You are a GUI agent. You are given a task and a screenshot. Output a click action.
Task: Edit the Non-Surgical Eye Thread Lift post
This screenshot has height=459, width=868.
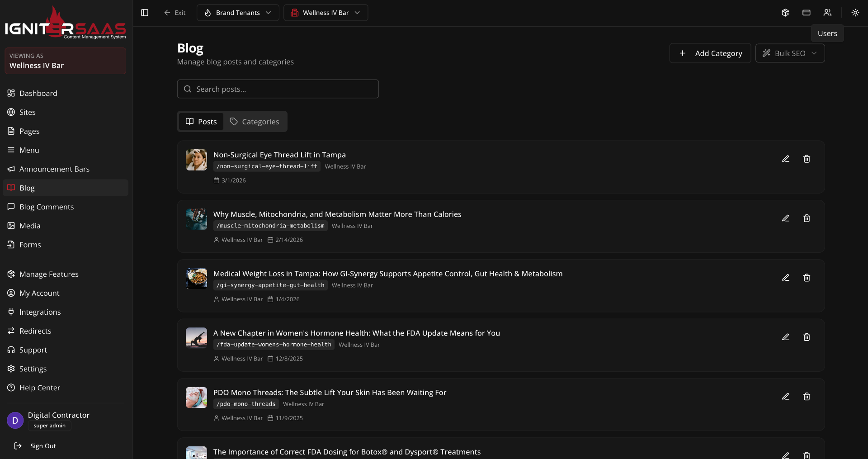[x=785, y=159]
